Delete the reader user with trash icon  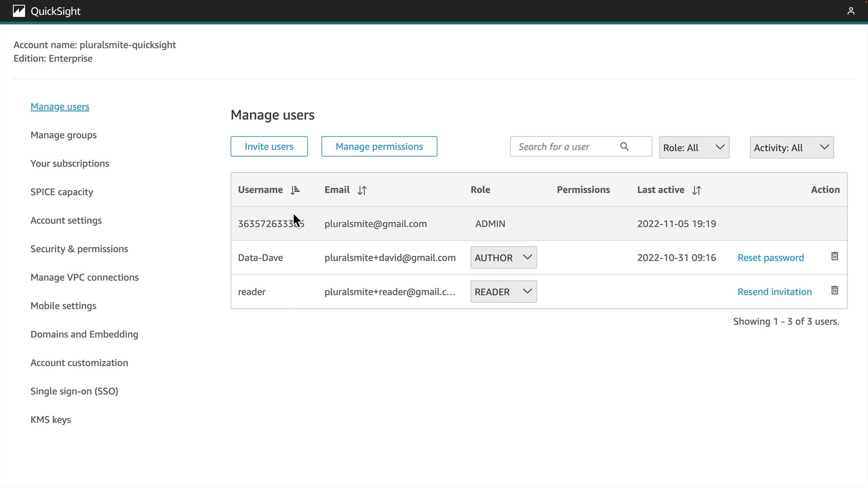tap(835, 291)
